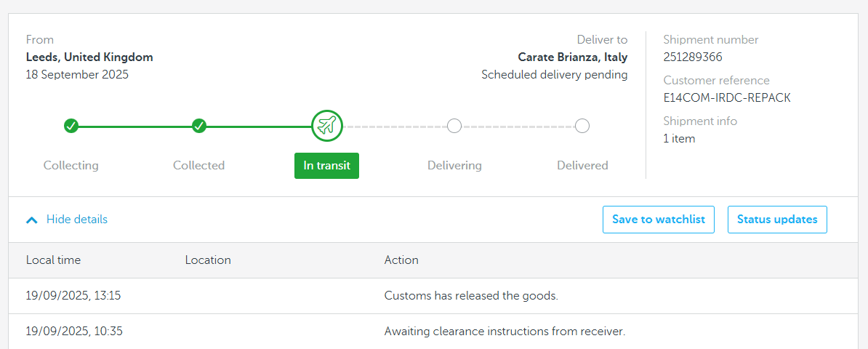The image size is (868, 349).
Task: Click the Location column header
Action: pyautogui.click(x=208, y=260)
